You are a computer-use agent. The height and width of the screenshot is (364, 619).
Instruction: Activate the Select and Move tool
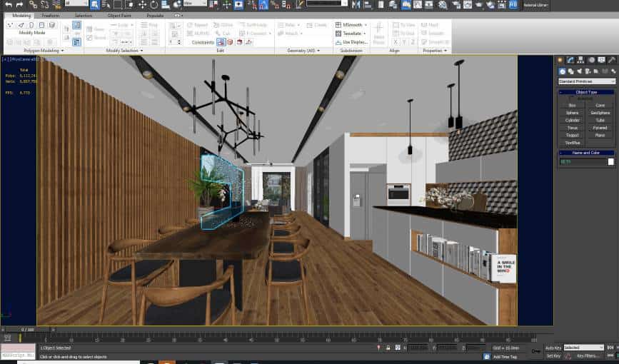[x=142, y=5]
